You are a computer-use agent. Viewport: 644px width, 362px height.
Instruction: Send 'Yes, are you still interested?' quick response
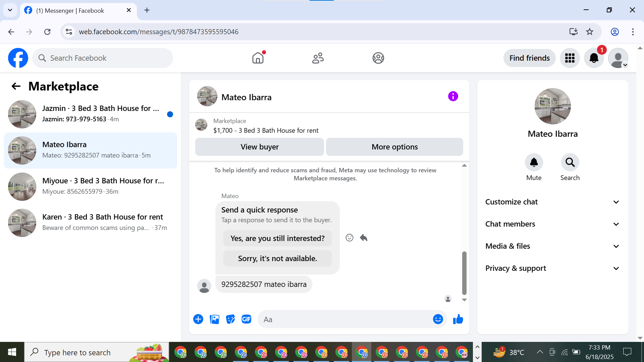[x=277, y=238]
